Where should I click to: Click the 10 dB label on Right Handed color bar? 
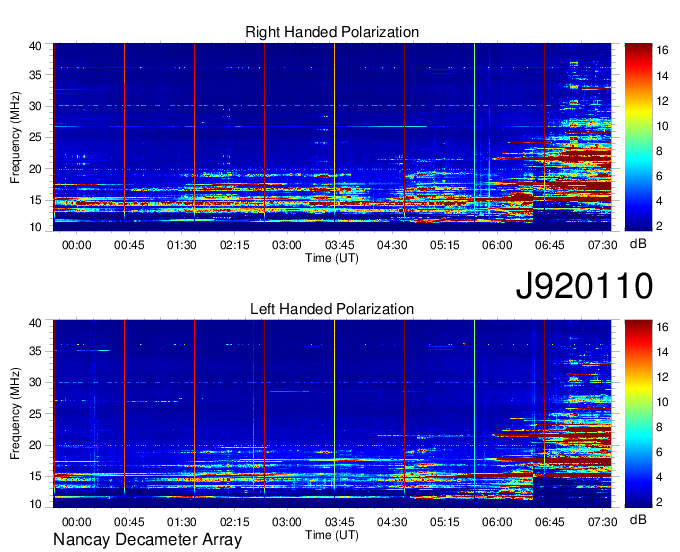[x=662, y=126]
